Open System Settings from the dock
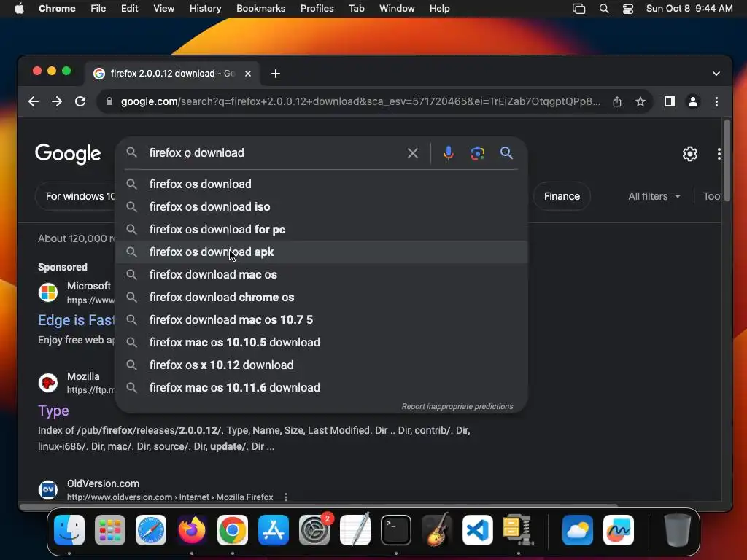 (314, 530)
